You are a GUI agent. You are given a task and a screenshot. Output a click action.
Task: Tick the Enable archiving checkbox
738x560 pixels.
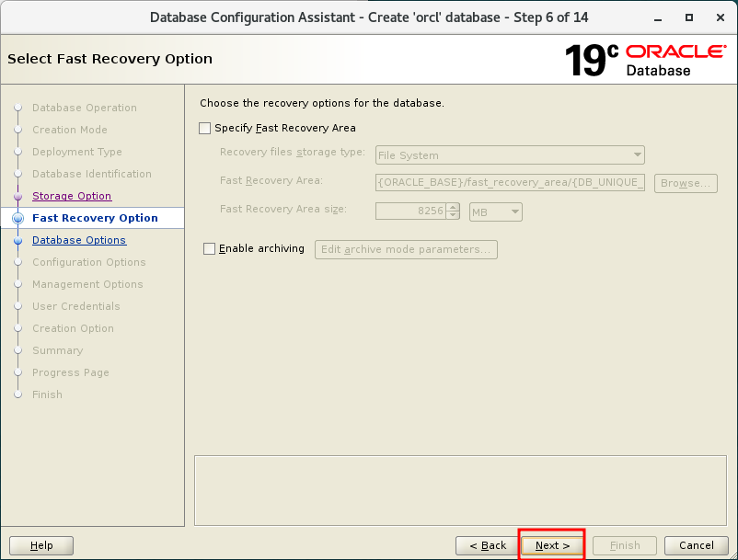[209, 248]
